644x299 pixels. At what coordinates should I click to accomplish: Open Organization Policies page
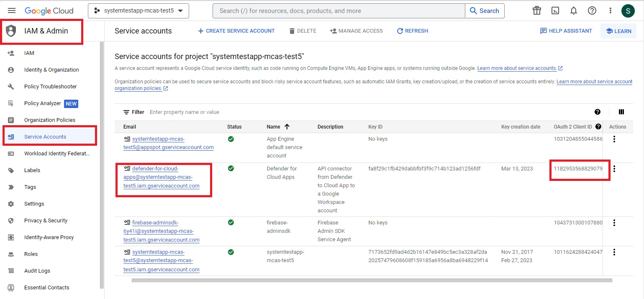pyautogui.click(x=50, y=120)
